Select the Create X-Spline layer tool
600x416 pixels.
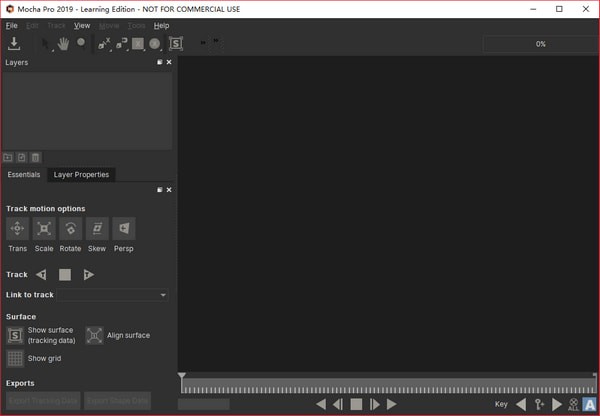104,44
